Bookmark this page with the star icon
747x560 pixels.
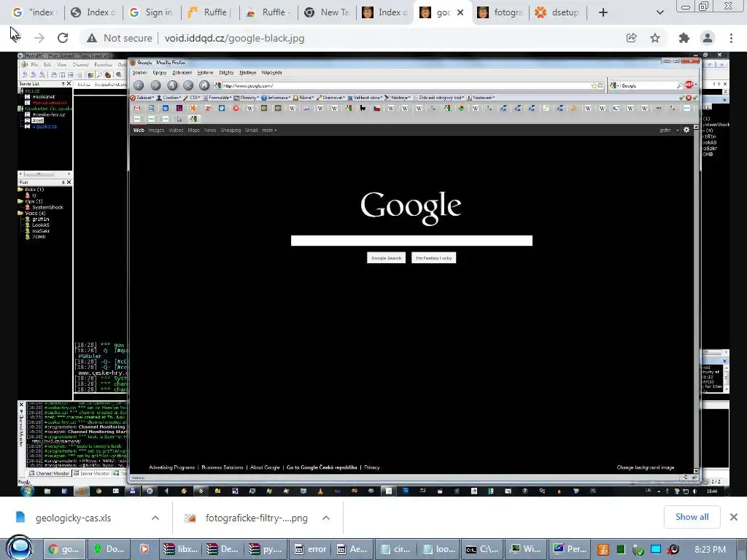[x=655, y=38]
